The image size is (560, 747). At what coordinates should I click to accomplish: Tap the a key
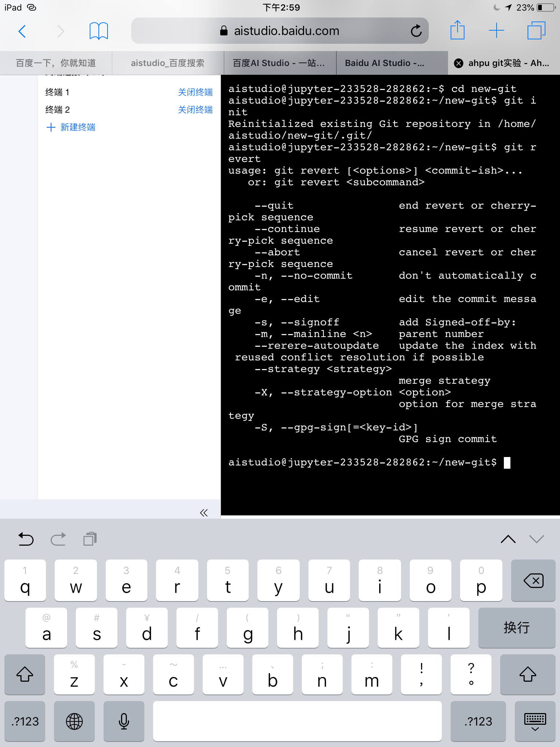(x=46, y=627)
